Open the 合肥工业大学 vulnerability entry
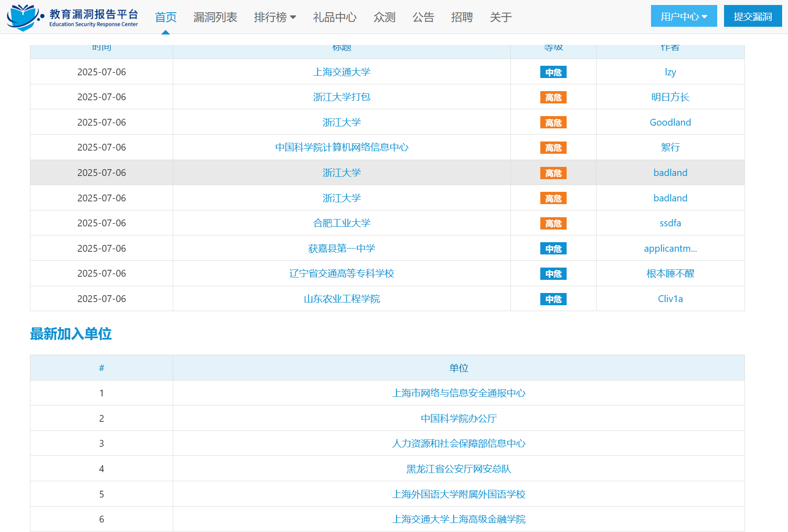Image resolution: width=788 pixels, height=532 pixels. (x=341, y=223)
